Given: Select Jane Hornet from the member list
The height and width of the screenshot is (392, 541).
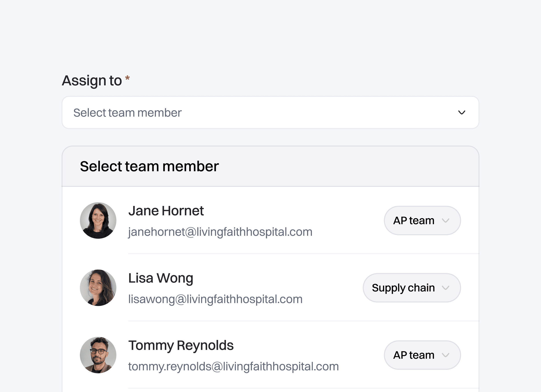Looking at the screenshot, I should (166, 211).
